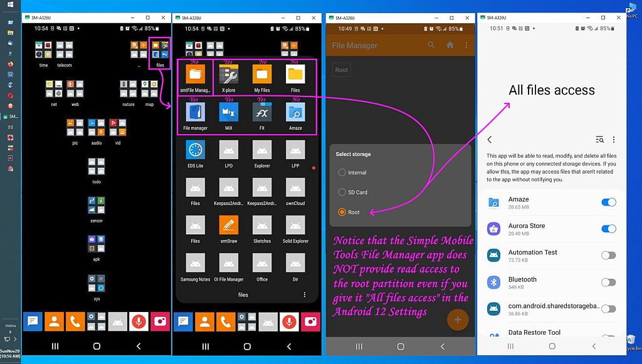642x364 pixels.
Task: Open the Amaze file manager icon
Action: (x=295, y=113)
